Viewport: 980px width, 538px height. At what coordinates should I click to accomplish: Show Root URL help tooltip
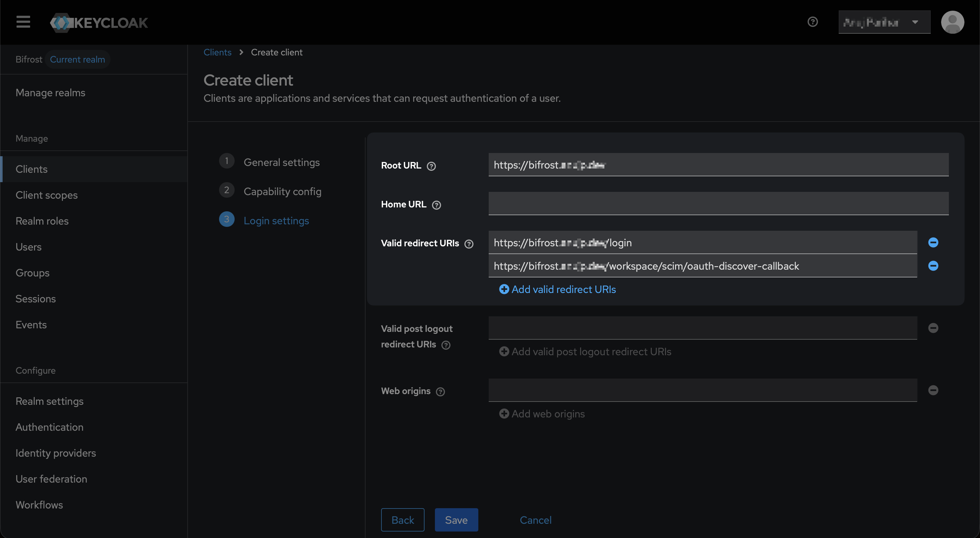pyautogui.click(x=431, y=166)
